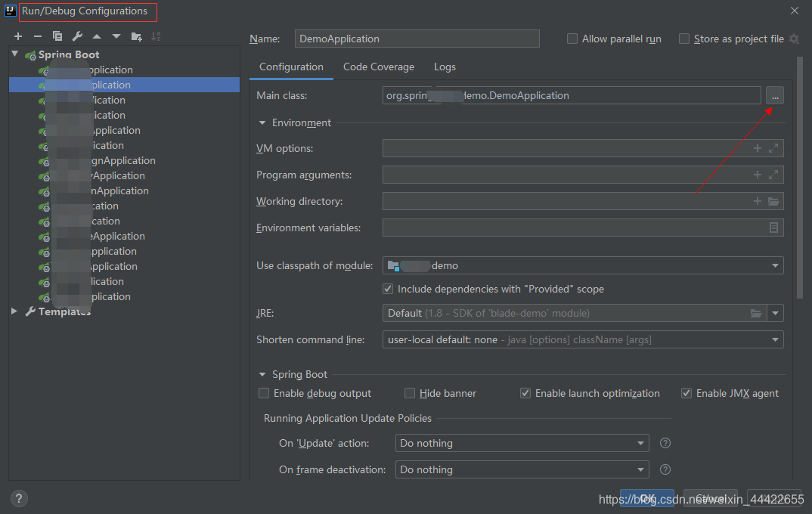
Task: Collapse the Spring Boot settings section
Action: coord(262,374)
